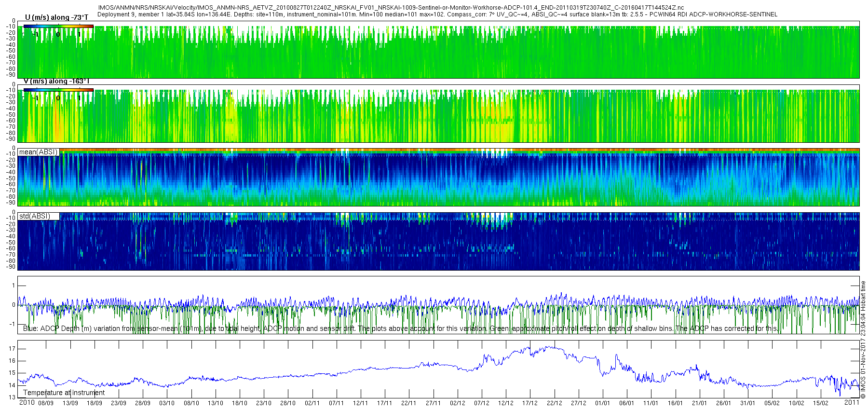Image resolution: width=868 pixels, height=410 pixels.
Task: Click the '27/12' date tick label
Action: pos(579,403)
